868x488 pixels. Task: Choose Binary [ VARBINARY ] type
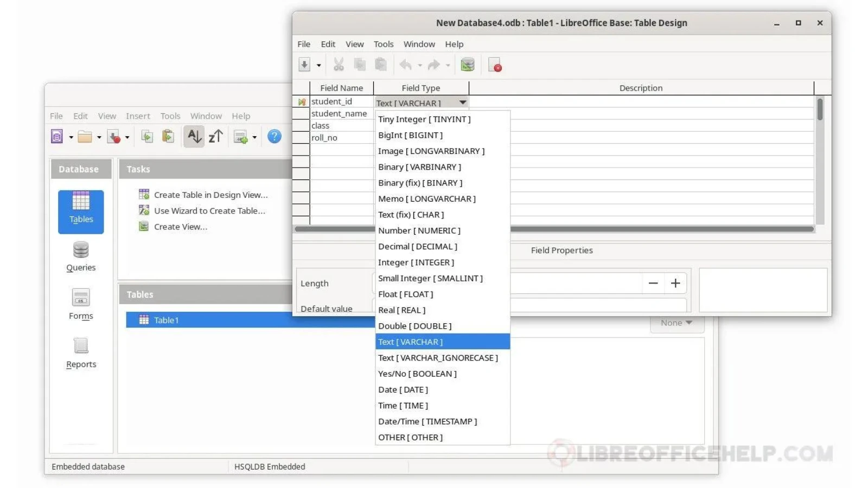443,167
